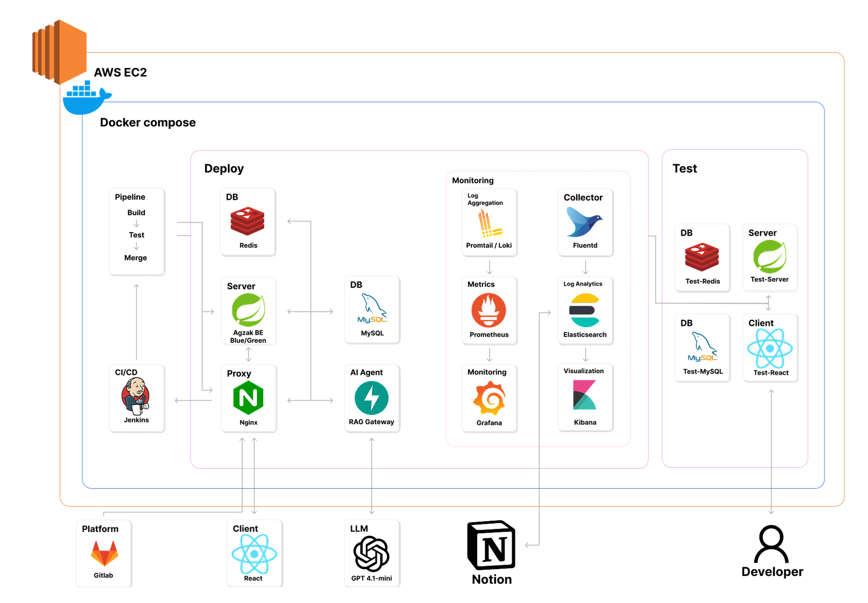Click the 'Kibana' label

pyautogui.click(x=585, y=422)
